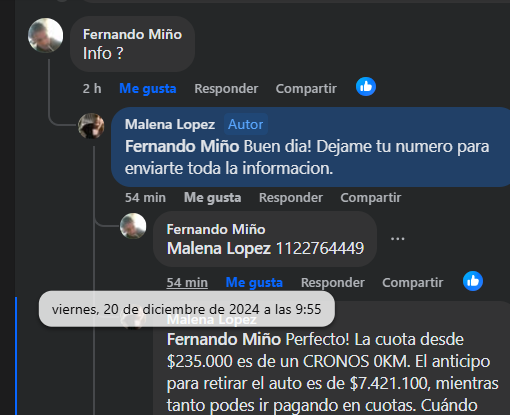Open the three-dot options for the phone number comment
510x415 pixels.
point(397,239)
